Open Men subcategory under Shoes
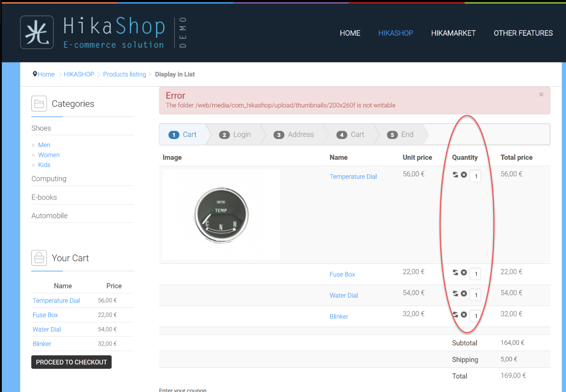Screen dimensions: 566x392 pyautogui.click(x=44, y=145)
